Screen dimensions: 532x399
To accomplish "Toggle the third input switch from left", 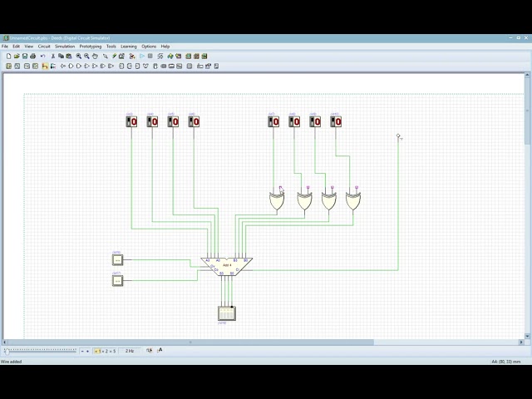I will point(173,121).
